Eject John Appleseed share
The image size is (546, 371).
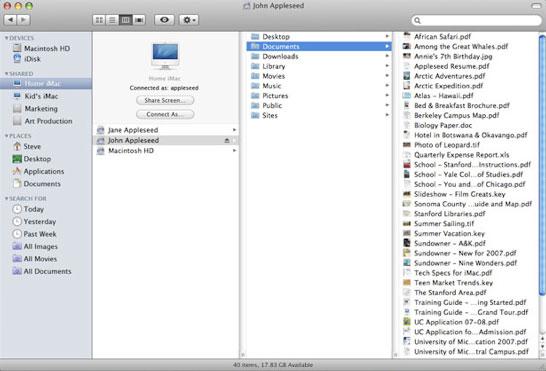(x=227, y=140)
